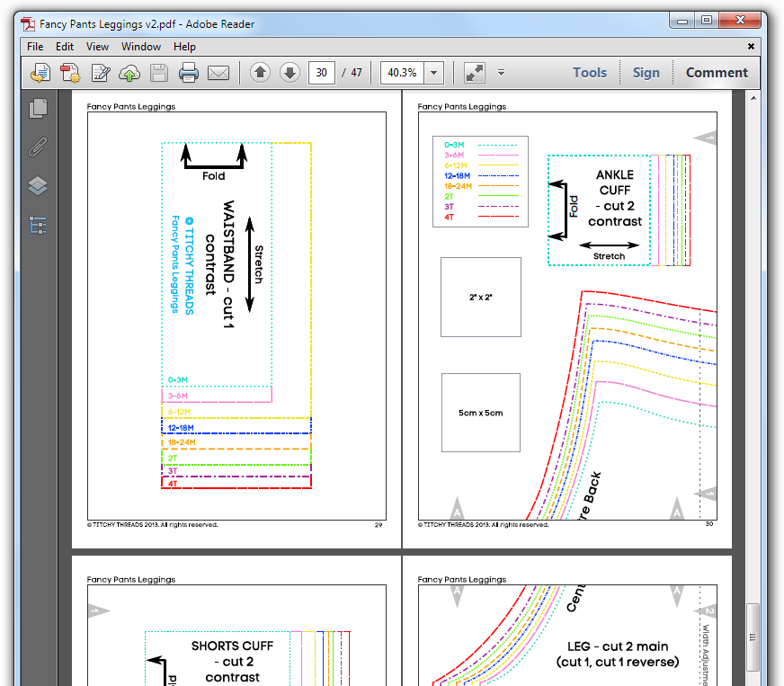Viewport: 784px width, 686px height.
Task: Open the Page Thumbnails side panel
Action: 39,109
